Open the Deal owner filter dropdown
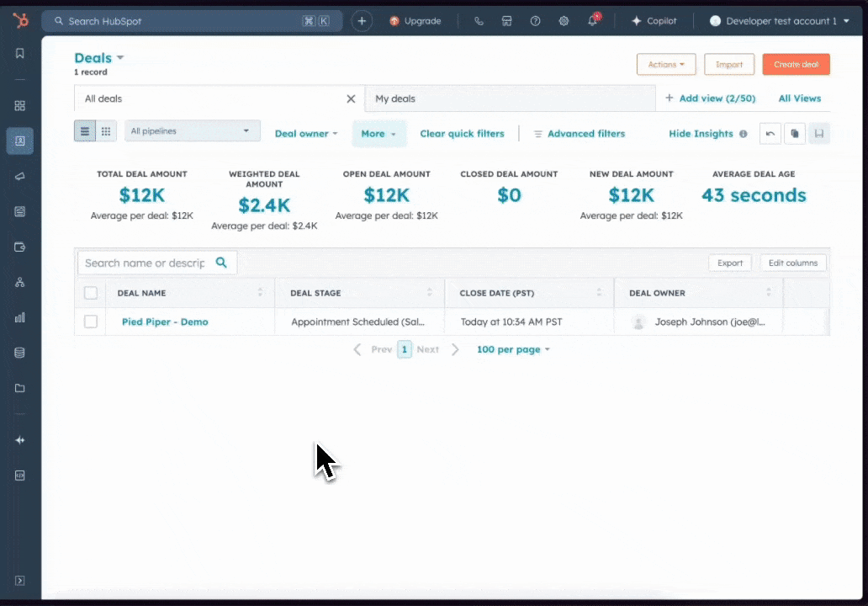The height and width of the screenshot is (606, 868). coord(306,134)
